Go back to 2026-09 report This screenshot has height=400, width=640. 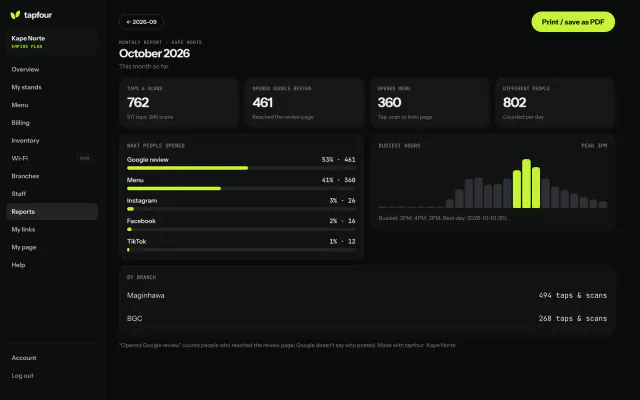(141, 22)
